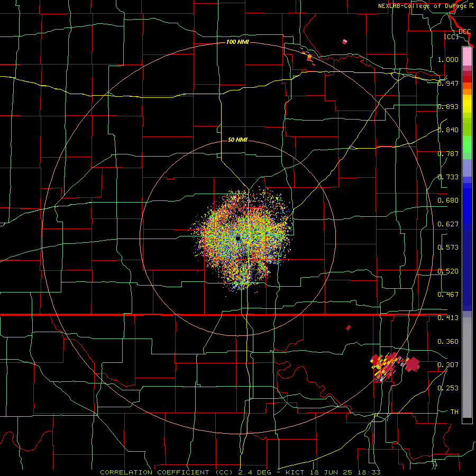Click the 0.627 scale value
476x476 pixels.
[x=448, y=224]
